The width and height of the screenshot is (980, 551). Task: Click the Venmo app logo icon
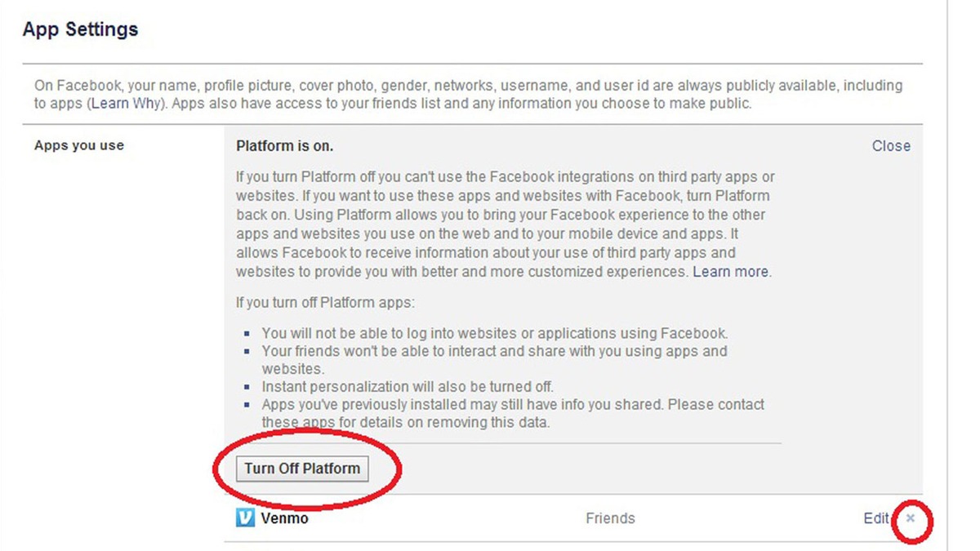click(x=245, y=518)
